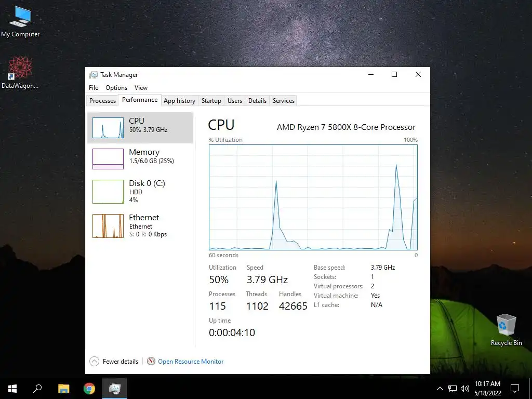Viewport: 532px width, 399px height.
Task: Open the notification center icon
Action: pos(515,389)
